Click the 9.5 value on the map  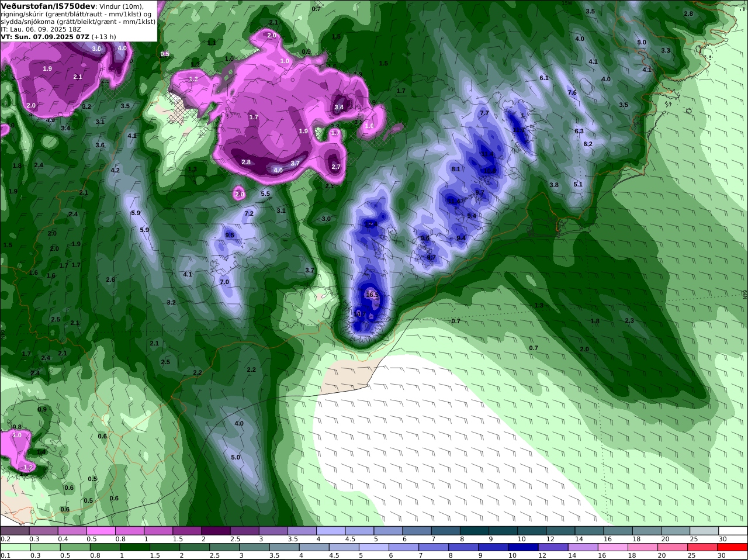tap(230, 235)
